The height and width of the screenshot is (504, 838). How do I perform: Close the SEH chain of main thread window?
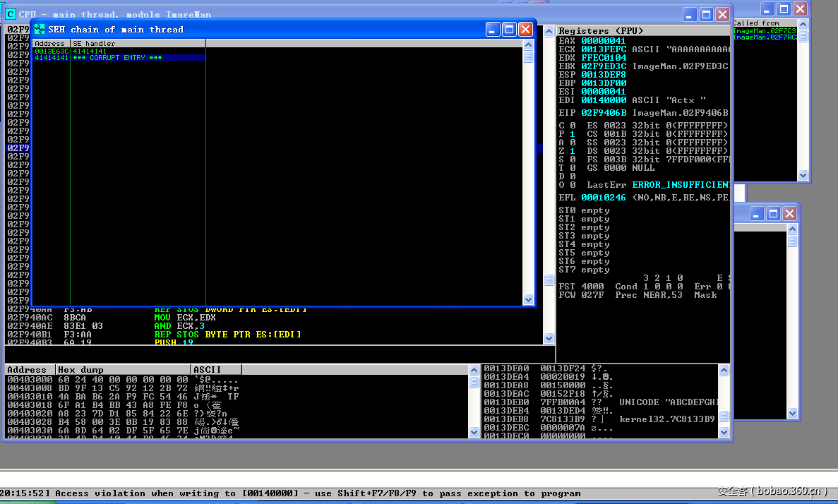525,29
